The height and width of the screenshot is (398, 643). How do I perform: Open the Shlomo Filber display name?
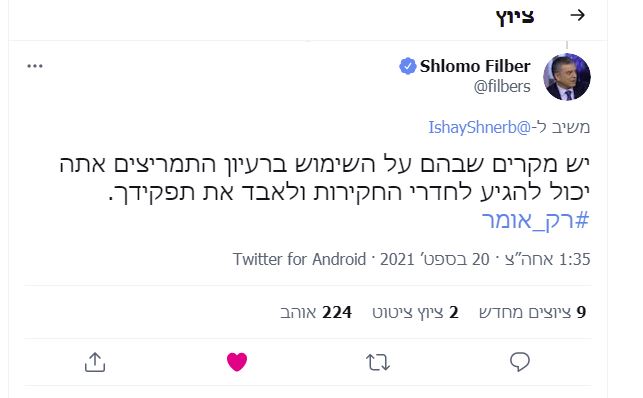click(475, 66)
